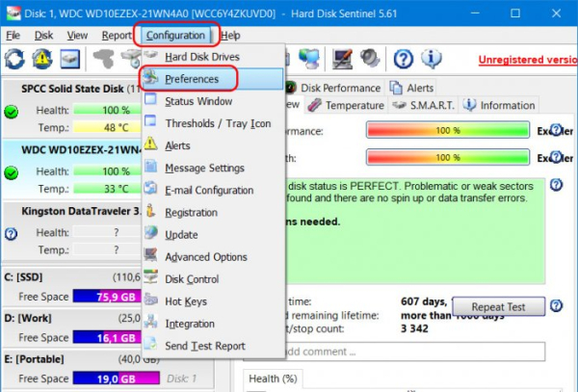
Task: Click the green check status icon for SPCC disk
Action: (12, 112)
